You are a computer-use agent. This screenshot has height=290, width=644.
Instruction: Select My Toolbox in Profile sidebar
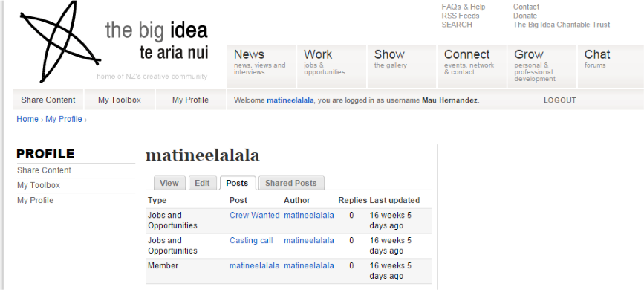pyautogui.click(x=39, y=185)
